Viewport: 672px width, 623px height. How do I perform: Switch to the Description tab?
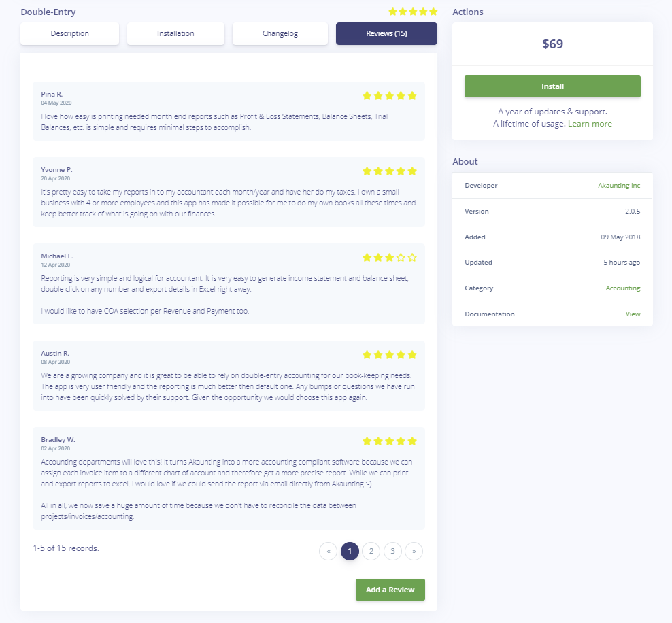tap(69, 33)
